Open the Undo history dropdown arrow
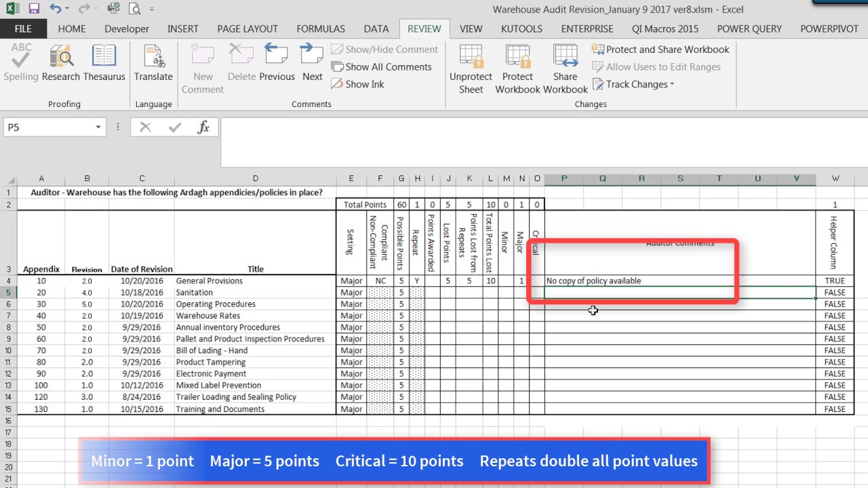The image size is (868, 488). pyautogui.click(x=68, y=9)
